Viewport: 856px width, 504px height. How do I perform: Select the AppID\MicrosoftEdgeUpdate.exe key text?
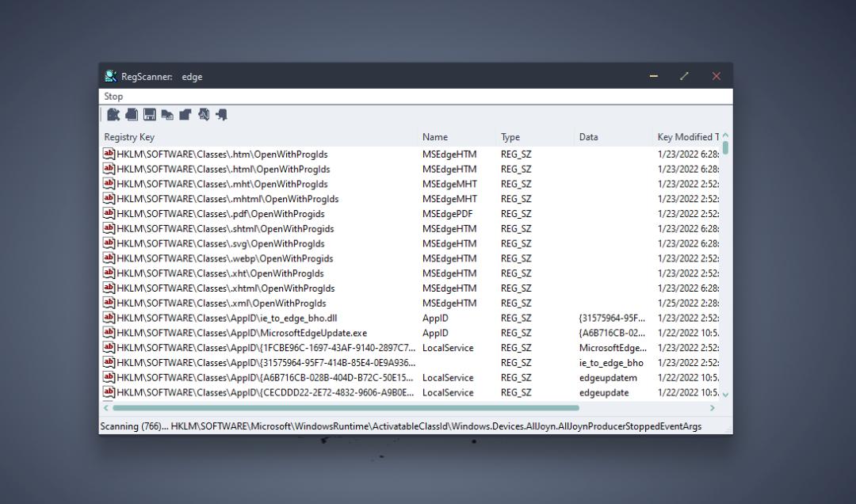click(x=241, y=333)
